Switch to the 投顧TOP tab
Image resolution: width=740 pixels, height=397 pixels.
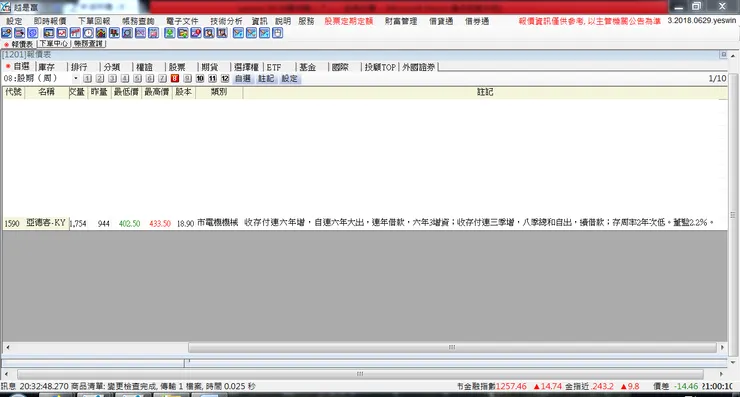point(380,67)
